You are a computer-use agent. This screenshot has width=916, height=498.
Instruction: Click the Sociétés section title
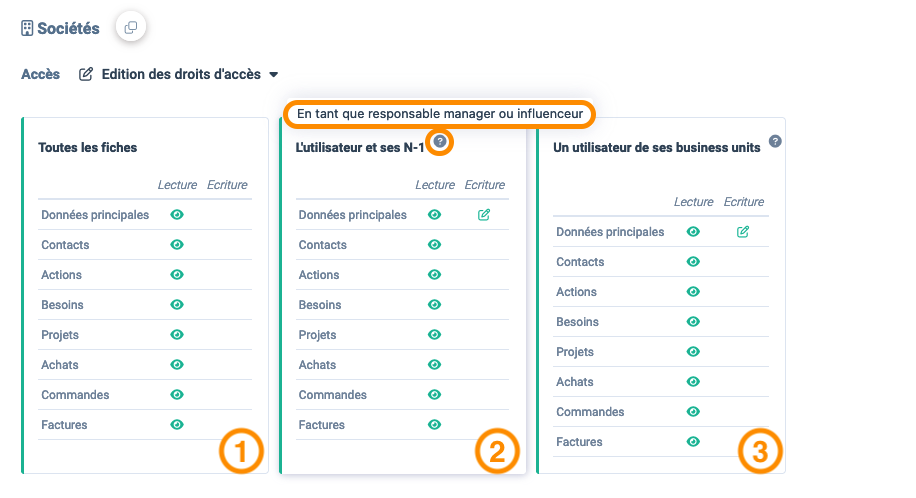pyautogui.click(x=68, y=28)
